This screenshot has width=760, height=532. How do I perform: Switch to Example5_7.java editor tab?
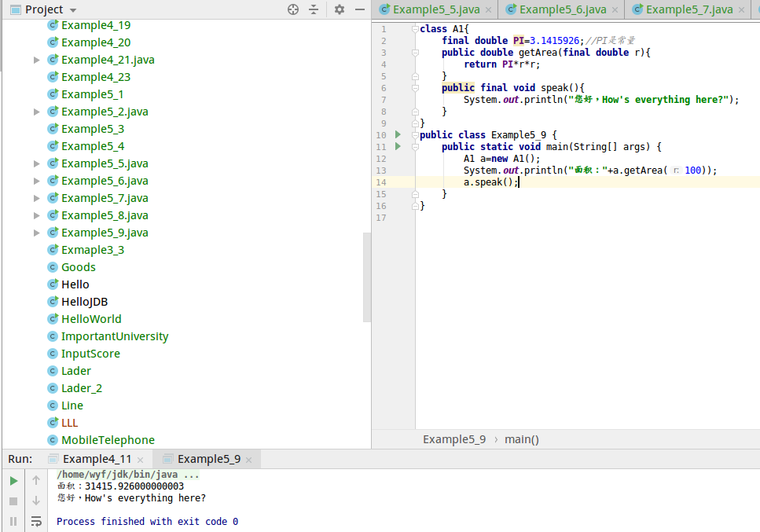point(688,9)
